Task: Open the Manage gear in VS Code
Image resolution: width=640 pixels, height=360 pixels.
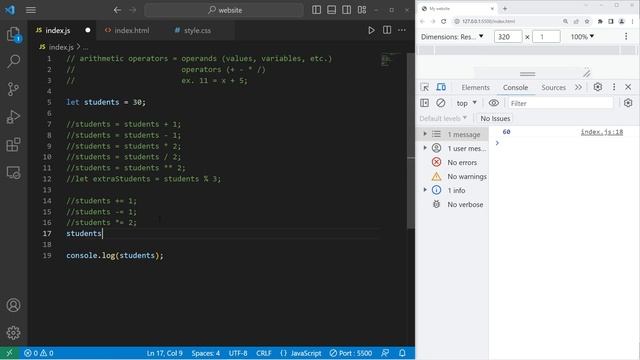Action: (x=13, y=333)
